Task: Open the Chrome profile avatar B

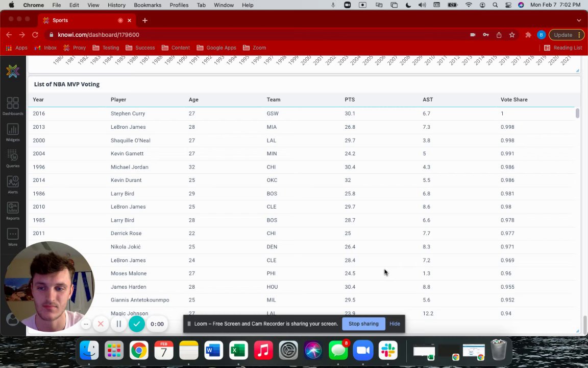Action: 541,35
